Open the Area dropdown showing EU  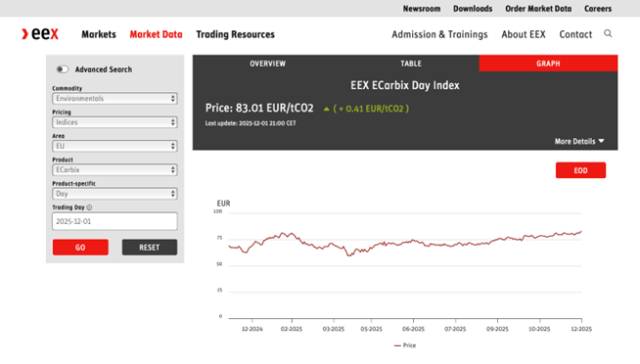coord(114,146)
